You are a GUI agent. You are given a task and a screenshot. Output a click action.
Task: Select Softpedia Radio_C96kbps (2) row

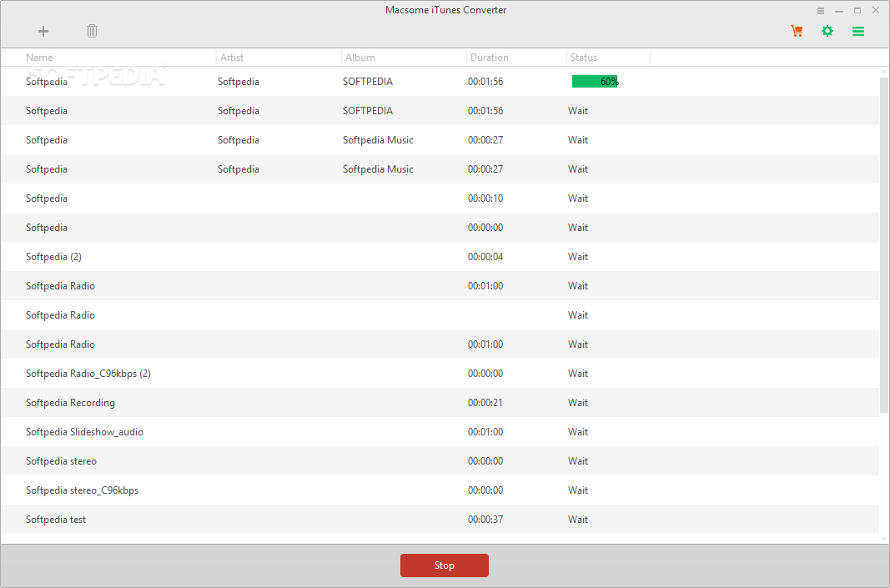click(440, 374)
